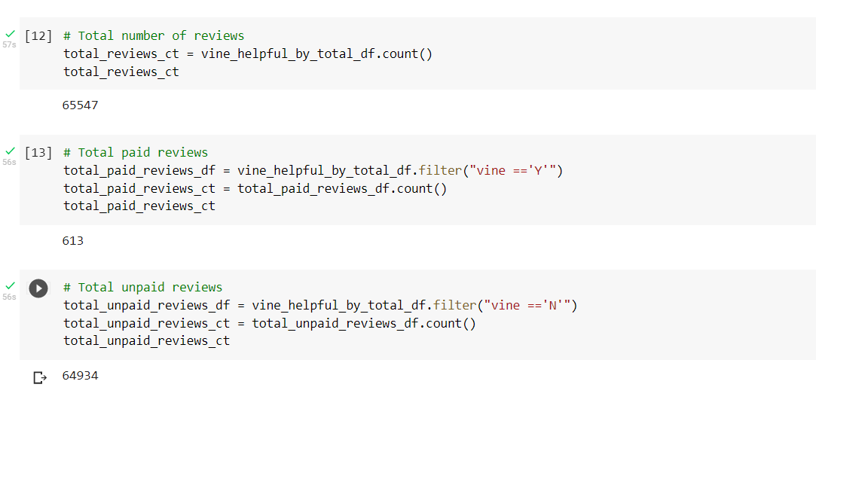Image resolution: width=868 pixels, height=488 pixels.
Task: Place cursor in the Total paid reviews comment
Action: (x=136, y=151)
